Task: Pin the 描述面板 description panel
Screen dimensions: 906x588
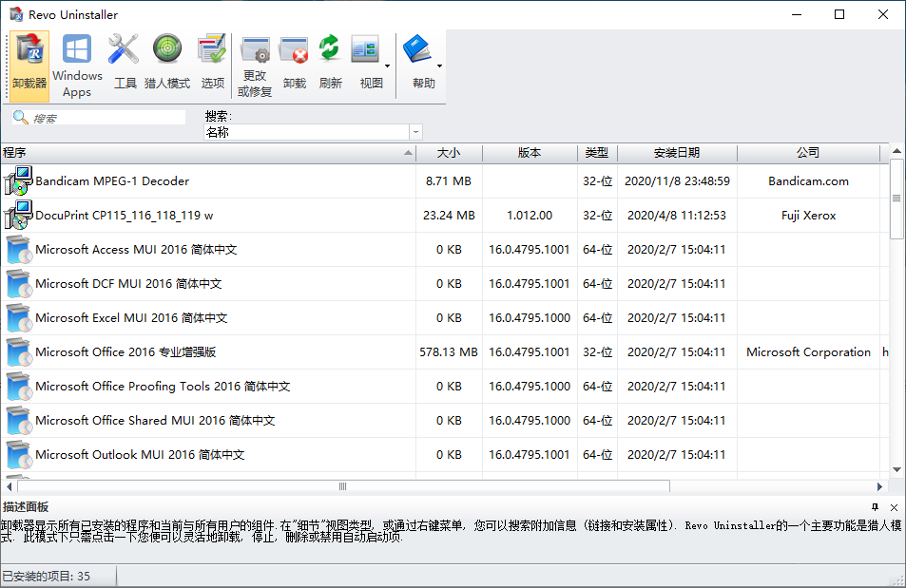Action: (x=875, y=507)
